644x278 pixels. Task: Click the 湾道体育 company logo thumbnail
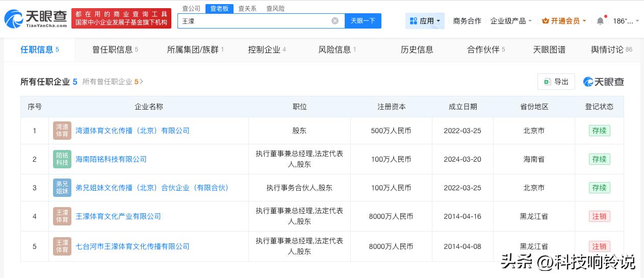click(62, 131)
